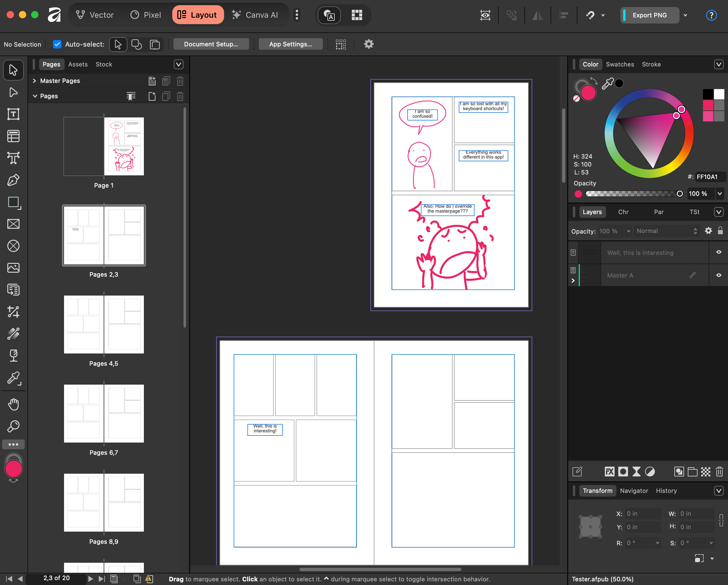Switch to the Swatches tab
728x585 pixels.
619,64
